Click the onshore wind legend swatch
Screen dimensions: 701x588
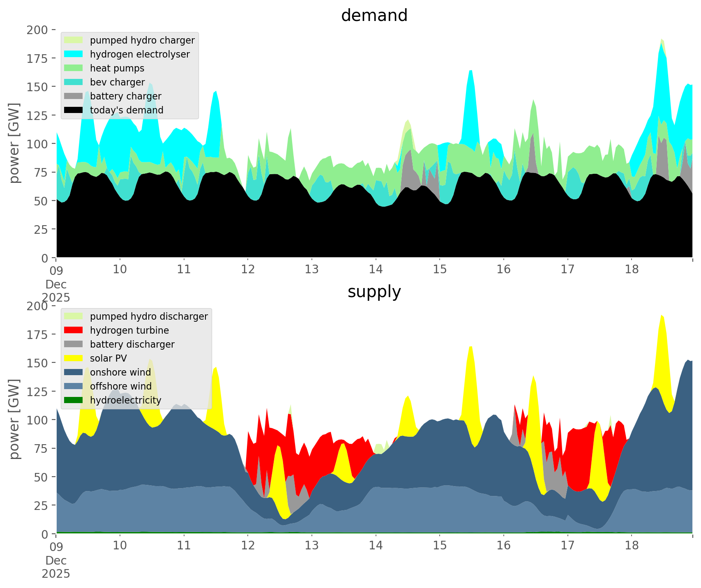coord(74,372)
